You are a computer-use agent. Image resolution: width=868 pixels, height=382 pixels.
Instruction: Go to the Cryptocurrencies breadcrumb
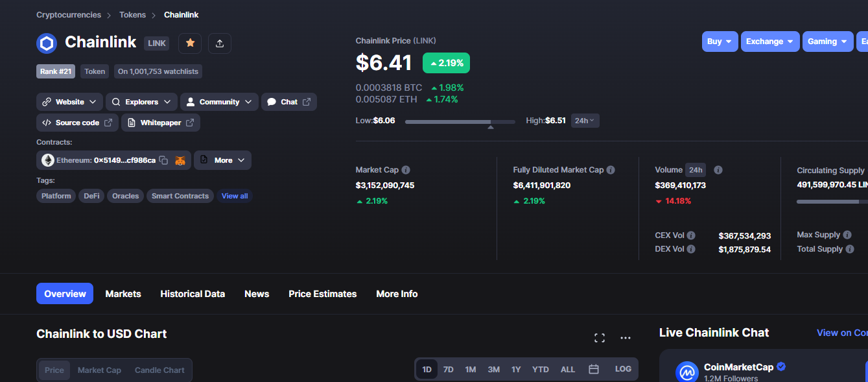[69, 14]
